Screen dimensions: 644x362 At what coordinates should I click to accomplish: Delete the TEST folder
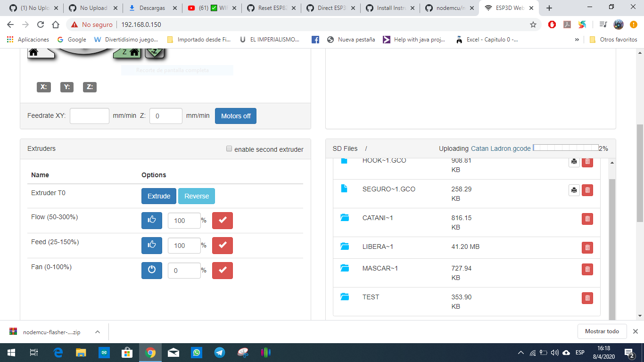tap(587, 297)
